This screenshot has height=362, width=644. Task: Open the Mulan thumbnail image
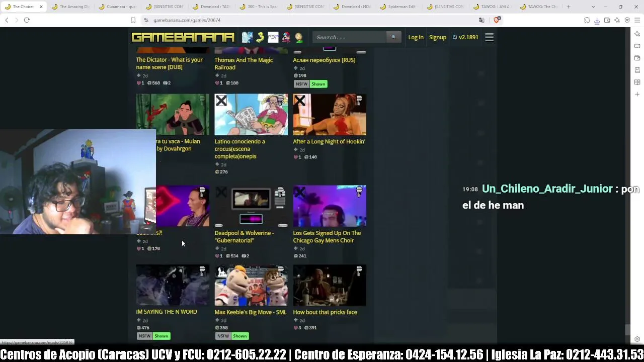(173, 114)
